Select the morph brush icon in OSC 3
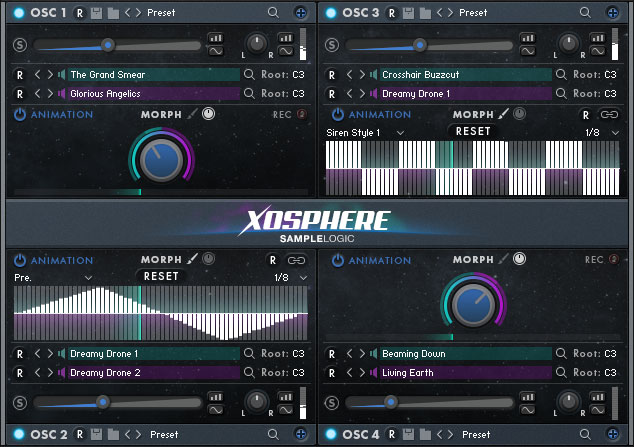Viewport: 634px width, 447px height. (503, 115)
